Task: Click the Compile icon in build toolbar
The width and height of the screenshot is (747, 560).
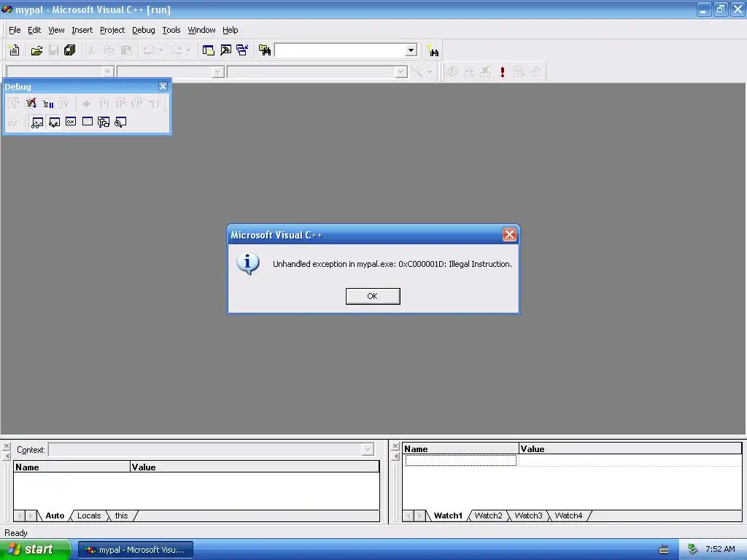Action: point(452,72)
